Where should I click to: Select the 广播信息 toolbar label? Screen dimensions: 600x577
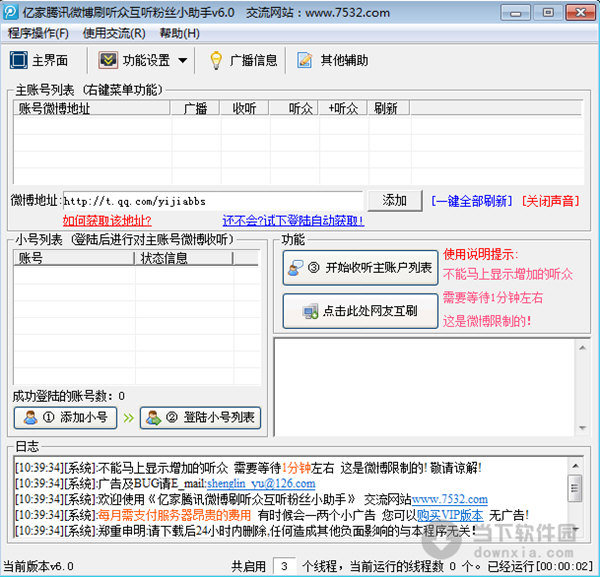(253, 60)
